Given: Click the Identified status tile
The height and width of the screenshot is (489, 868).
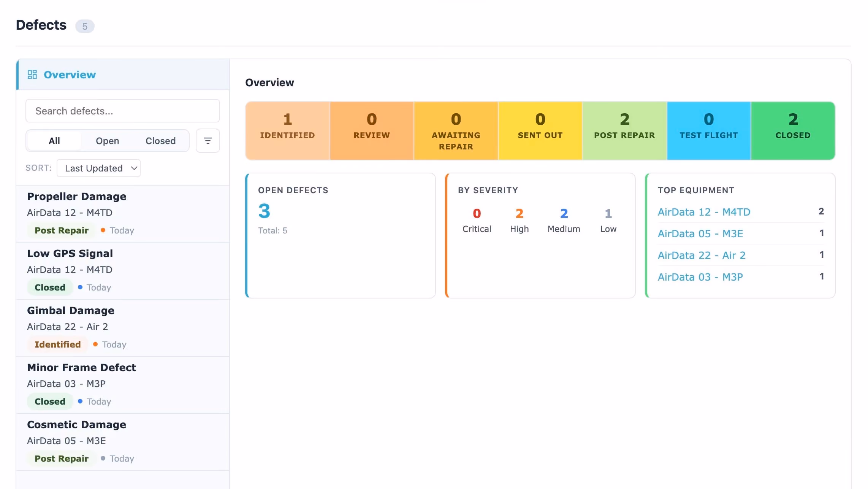Looking at the screenshot, I should 288,130.
